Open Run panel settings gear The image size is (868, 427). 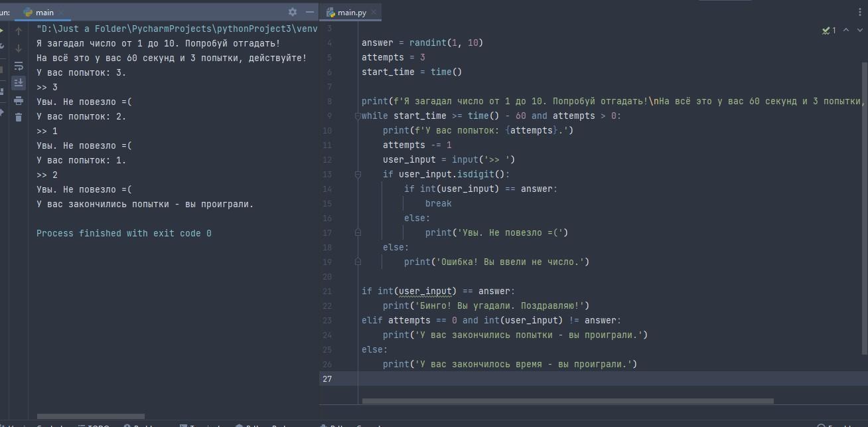pos(293,12)
